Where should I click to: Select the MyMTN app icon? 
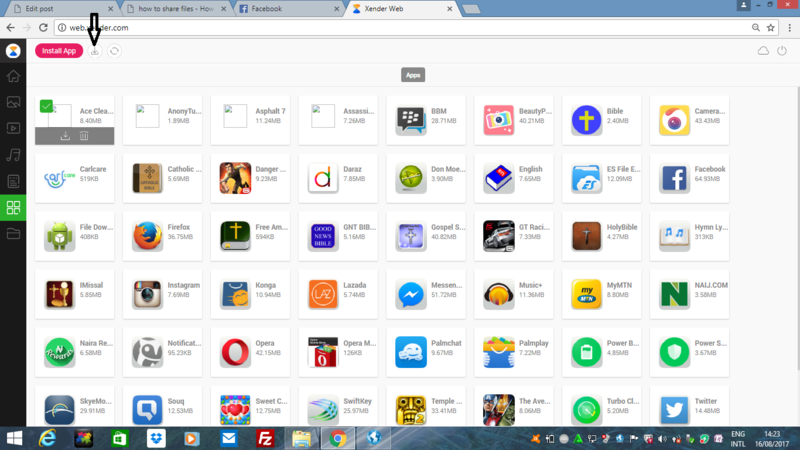click(586, 294)
